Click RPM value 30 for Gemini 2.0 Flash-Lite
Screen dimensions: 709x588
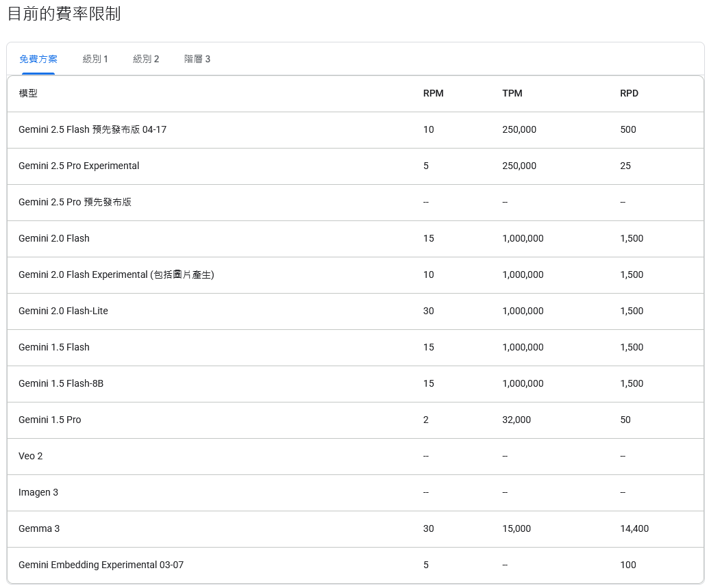(429, 311)
